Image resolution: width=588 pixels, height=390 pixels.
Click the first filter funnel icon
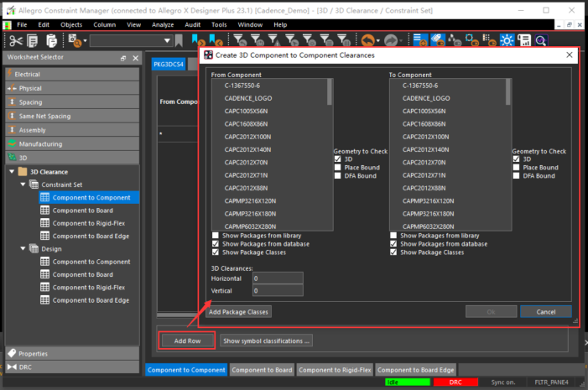tap(239, 40)
